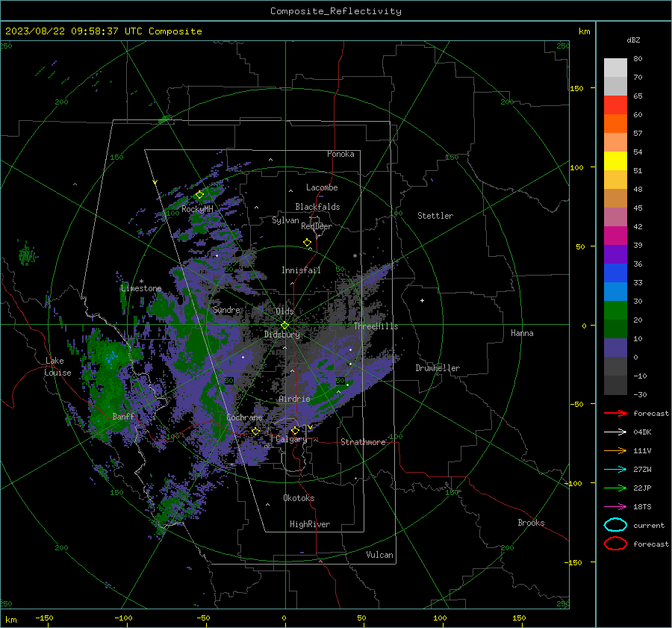672x628 pixels.
Task: Click the Sundre label
Action: point(226,309)
